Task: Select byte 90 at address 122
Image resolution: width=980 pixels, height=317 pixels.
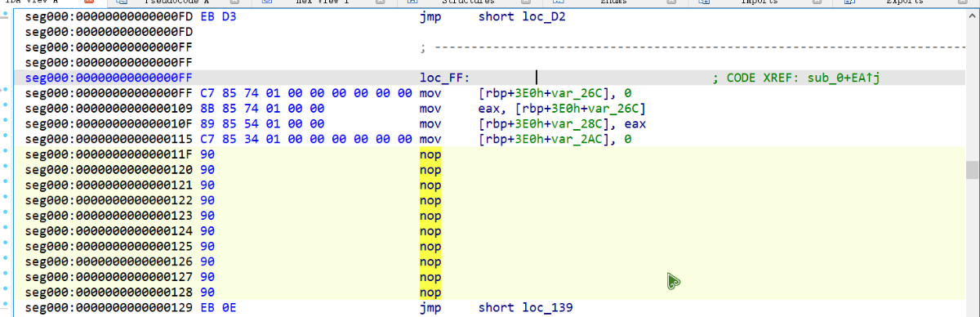Action: [x=207, y=201]
